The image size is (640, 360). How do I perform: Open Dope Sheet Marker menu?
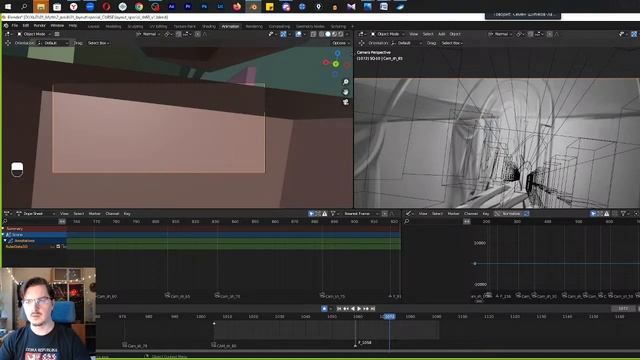pyautogui.click(x=94, y=213)
